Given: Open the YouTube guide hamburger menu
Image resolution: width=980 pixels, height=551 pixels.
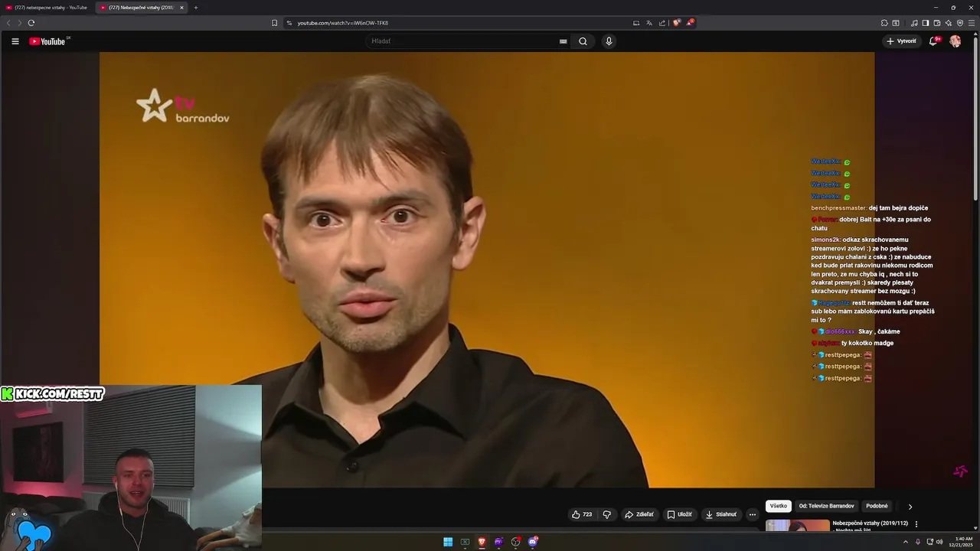Looking at the screenshot, I should pyautogui.click(x=15, y=41).
